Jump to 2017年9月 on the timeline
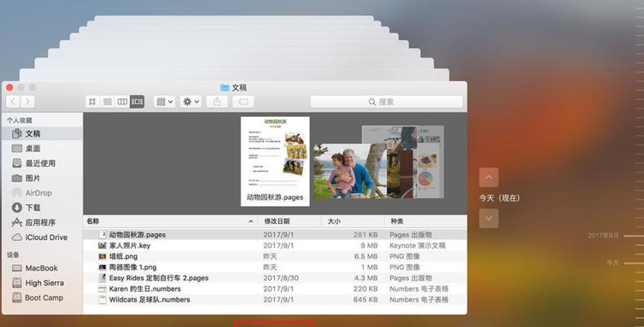The height and width of the screenshot is (327, 644). [x=603, y=235]
